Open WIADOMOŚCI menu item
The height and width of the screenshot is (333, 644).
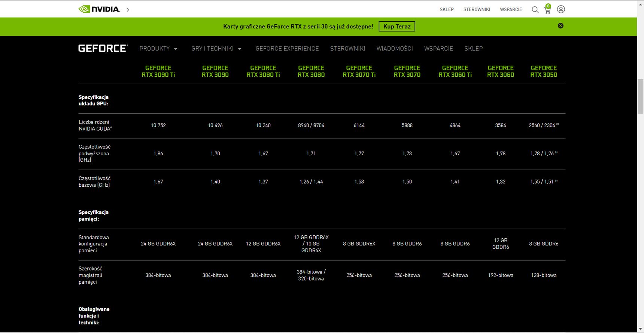pyautogui.click(x=395, y=49)
